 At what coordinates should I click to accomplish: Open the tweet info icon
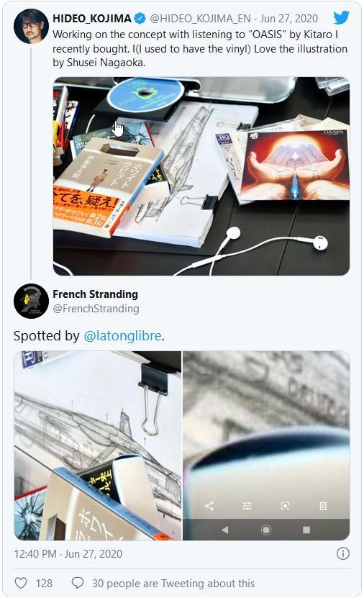tap(342, 553)
